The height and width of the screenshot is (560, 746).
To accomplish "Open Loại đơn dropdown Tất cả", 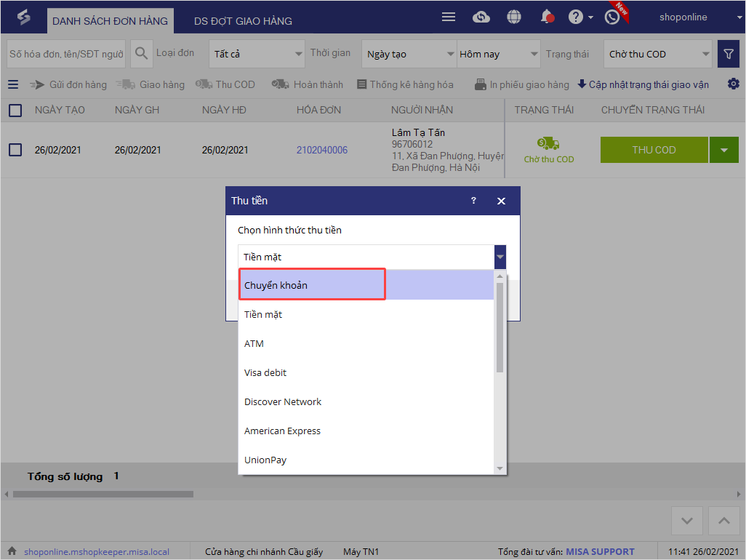I will (x=257, y=54).
